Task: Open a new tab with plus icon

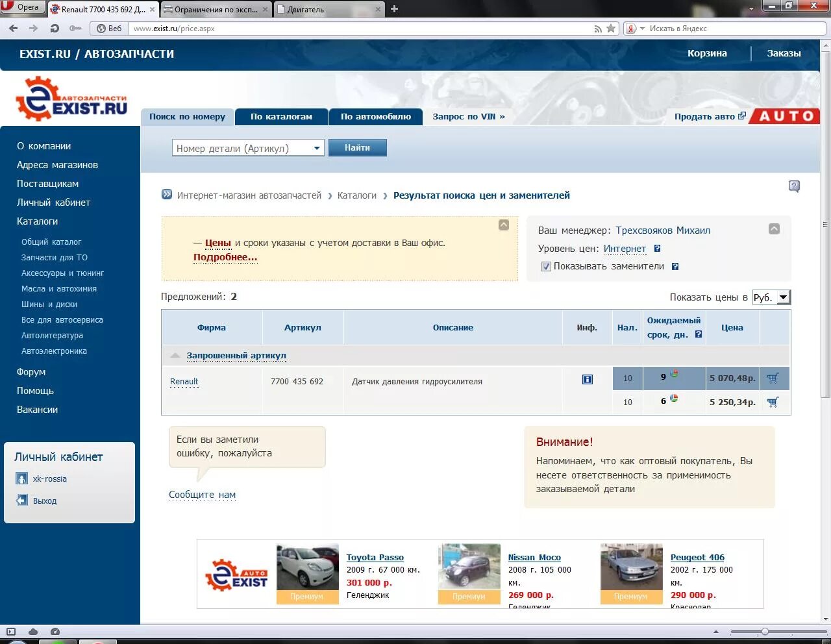Action: click(x=394, y=9)
